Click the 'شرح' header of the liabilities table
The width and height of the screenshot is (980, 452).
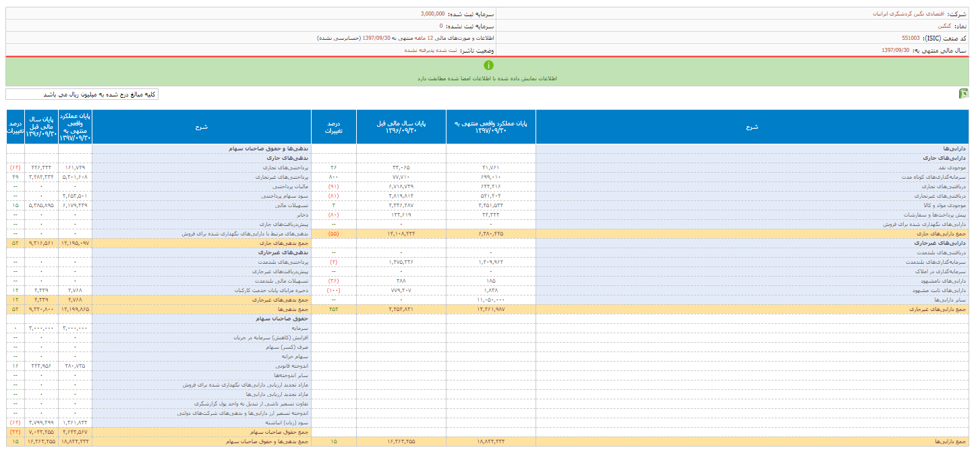(202, 127)
